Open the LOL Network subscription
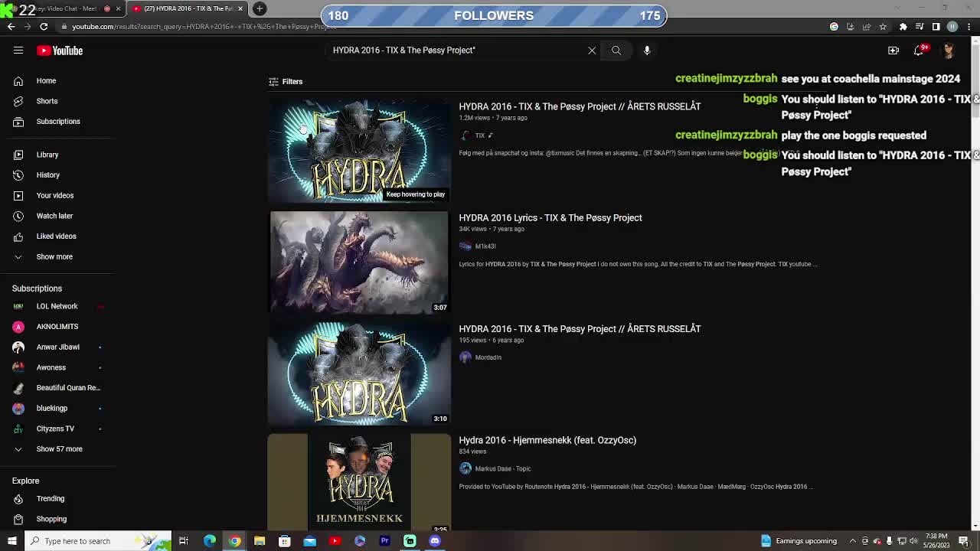Image resolution: width=980 pixels, height=551 pixels. [57, 306]
